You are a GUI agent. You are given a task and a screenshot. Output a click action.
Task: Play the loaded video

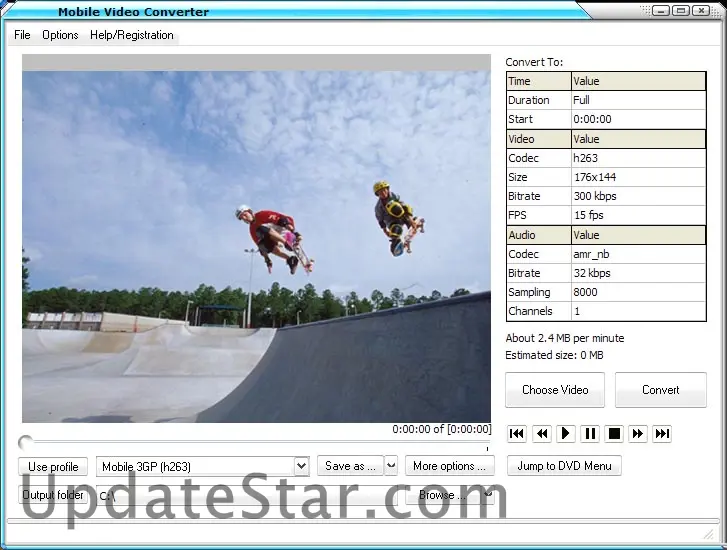[x=566, y=433]
